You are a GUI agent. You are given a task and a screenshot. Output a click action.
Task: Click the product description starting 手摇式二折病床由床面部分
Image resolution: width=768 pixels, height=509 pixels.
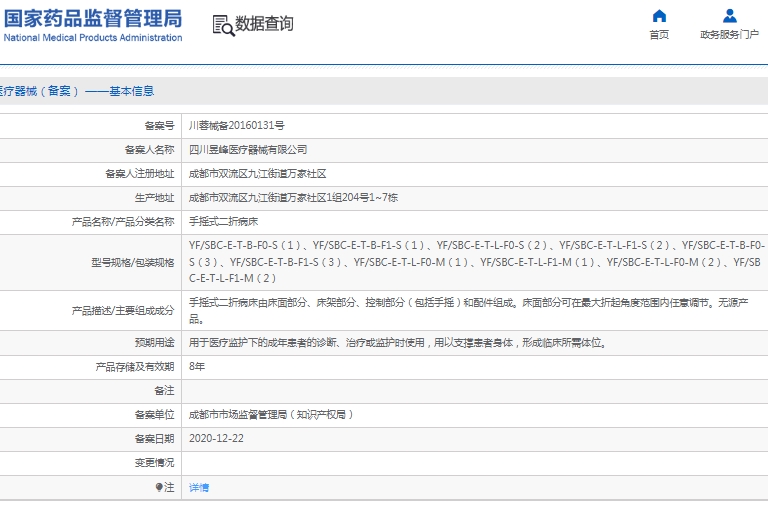(469, 311)
